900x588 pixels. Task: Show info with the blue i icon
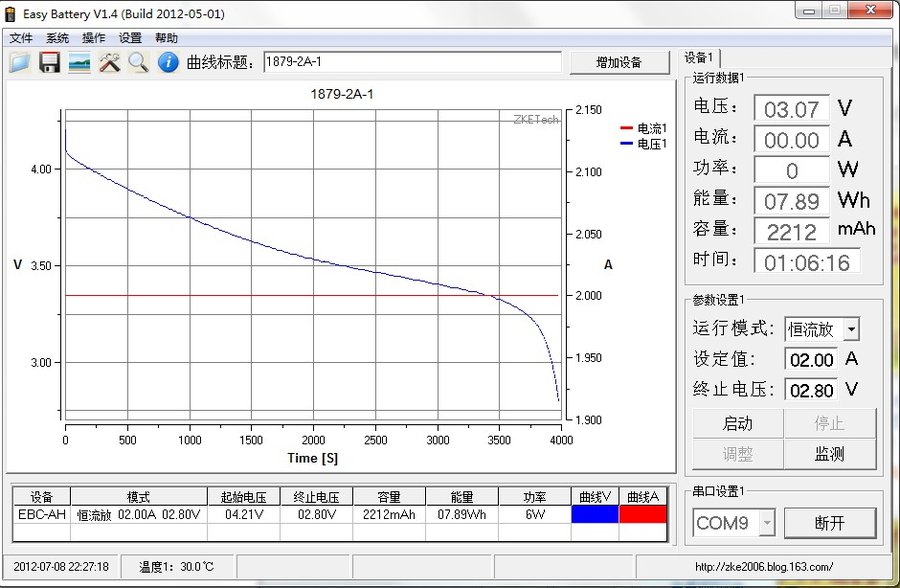pos(168,62)
